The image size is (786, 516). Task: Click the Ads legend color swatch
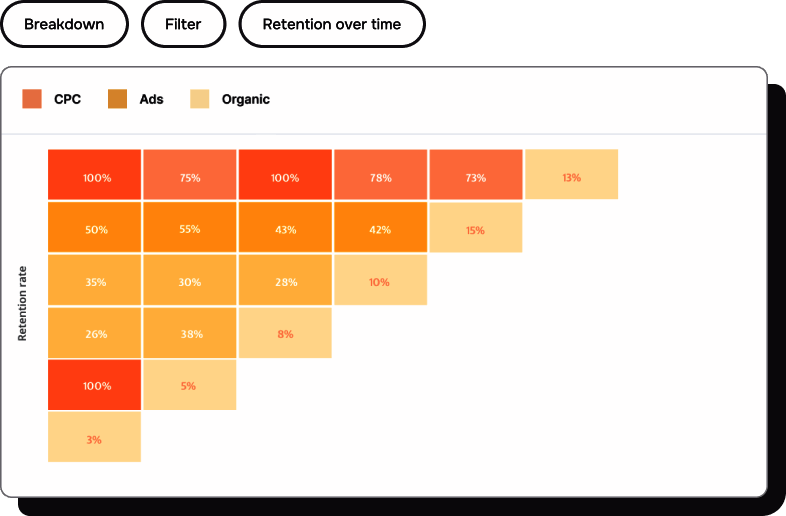(x=117, y=99)
